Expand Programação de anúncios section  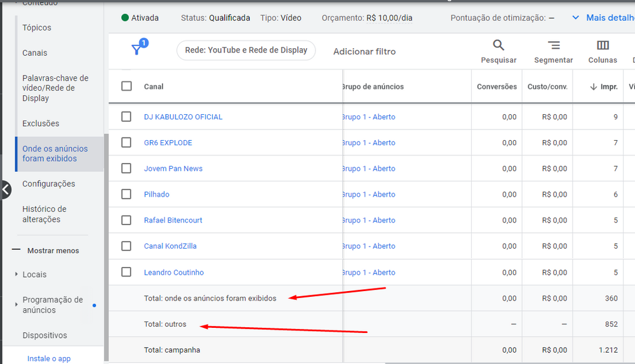click(17, 304)
